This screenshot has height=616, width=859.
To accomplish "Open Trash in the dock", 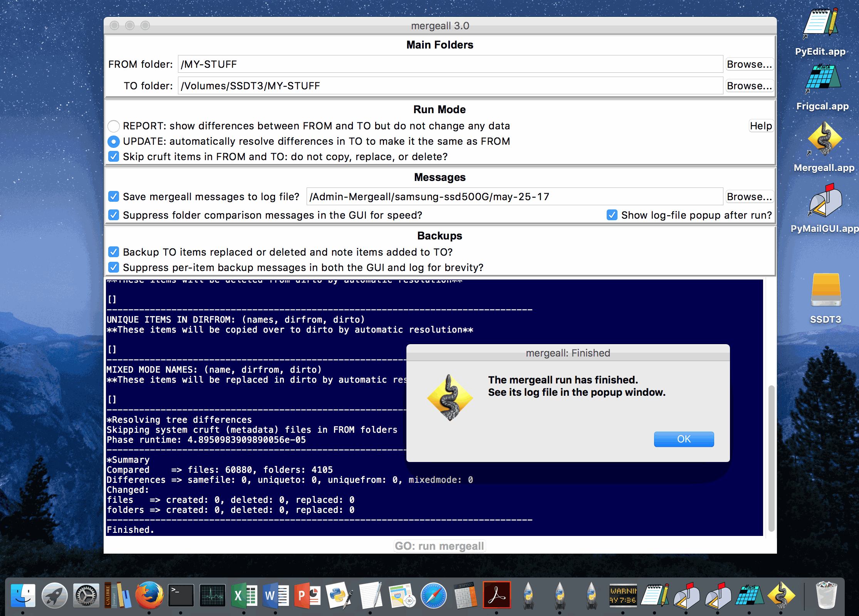I will 825,596.
